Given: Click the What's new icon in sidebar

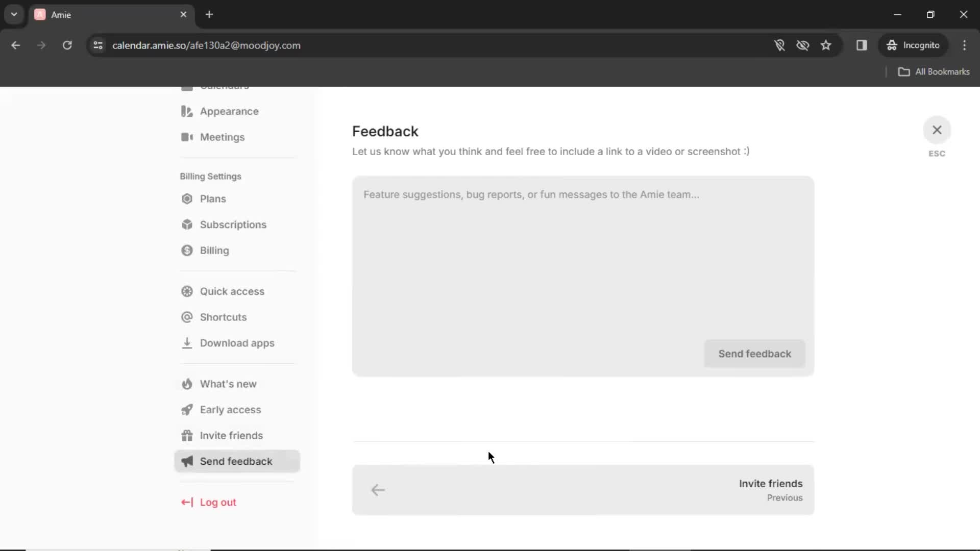Looking at the screenshot, I should click(x=187, y=384).
